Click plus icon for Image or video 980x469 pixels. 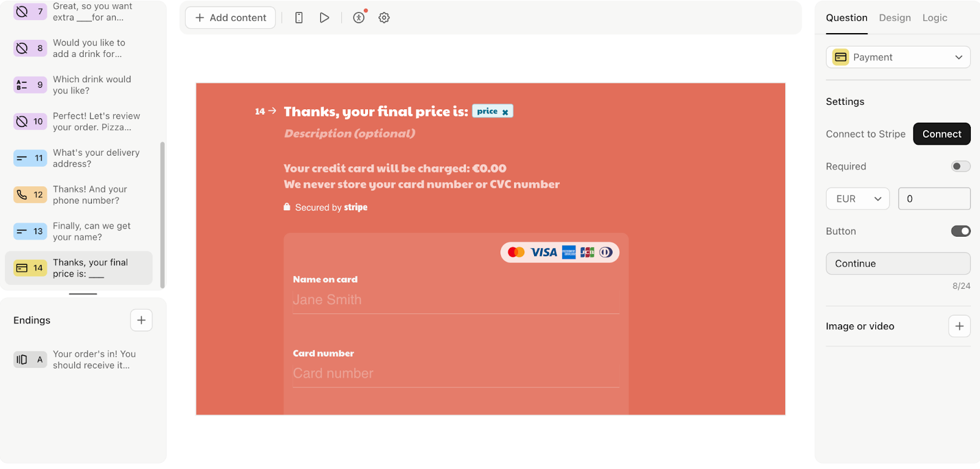959,326
